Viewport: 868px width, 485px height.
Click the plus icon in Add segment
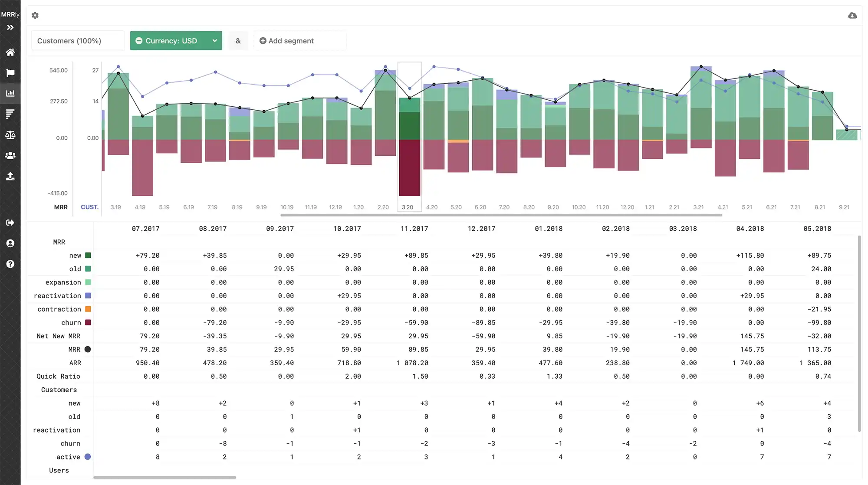tap(263, 40)
